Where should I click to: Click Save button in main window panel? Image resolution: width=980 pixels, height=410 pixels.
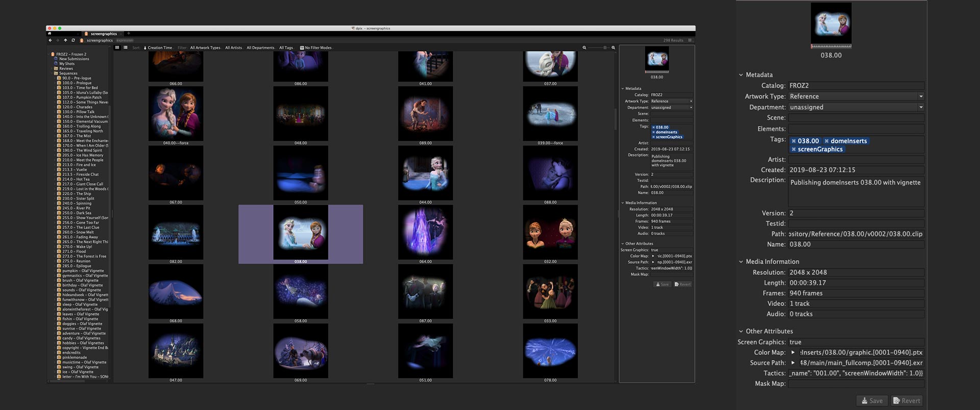click(662, 285)
